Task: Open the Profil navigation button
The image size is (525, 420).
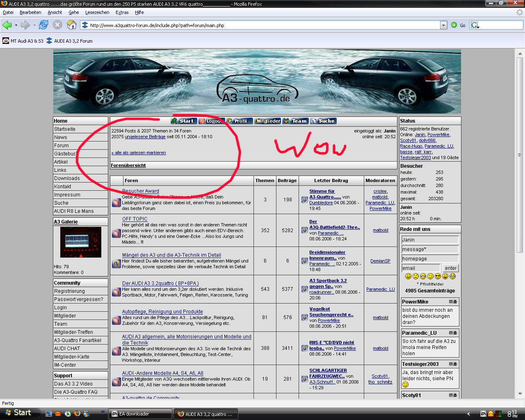Action: click(x=239, y=121)
